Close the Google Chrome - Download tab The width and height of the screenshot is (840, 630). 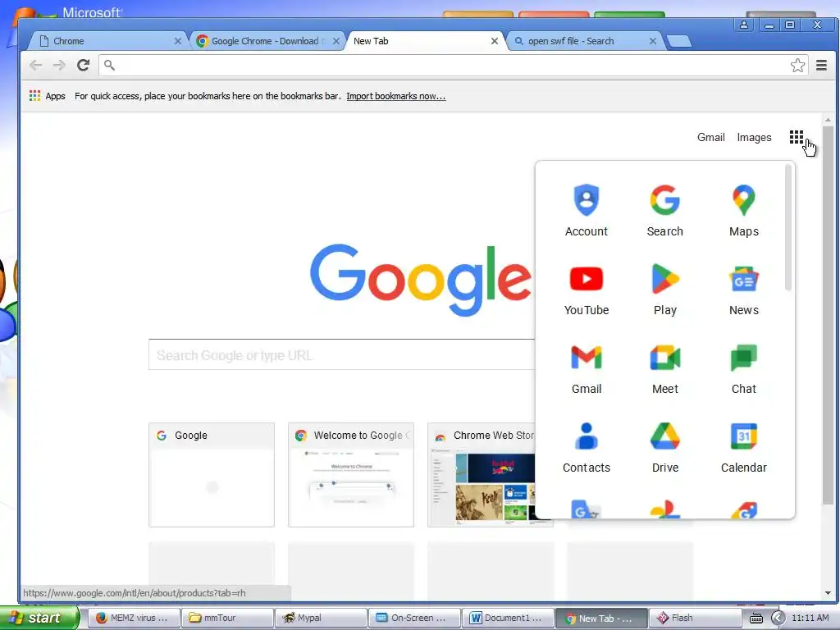(x=336, y=41)
